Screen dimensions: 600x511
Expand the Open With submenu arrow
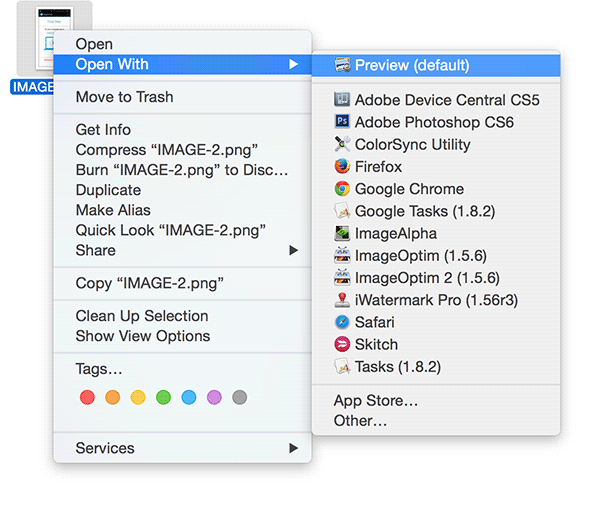(x=294, y=65)
